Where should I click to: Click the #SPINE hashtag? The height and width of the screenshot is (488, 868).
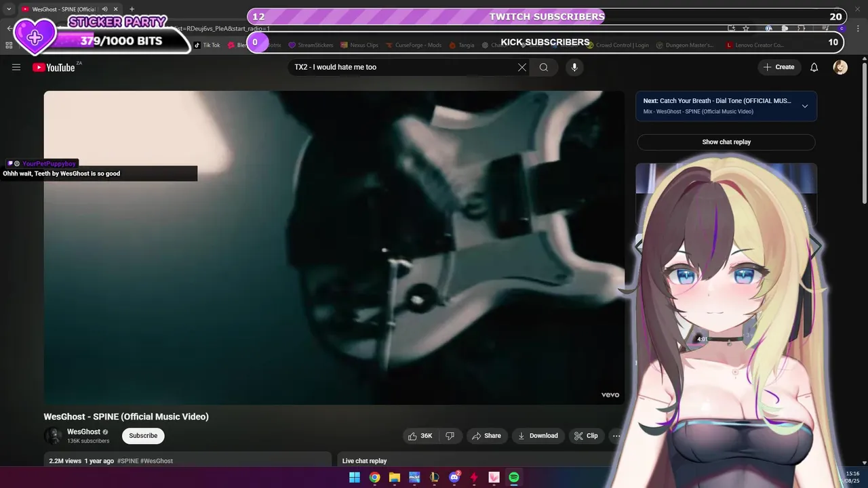127,461
